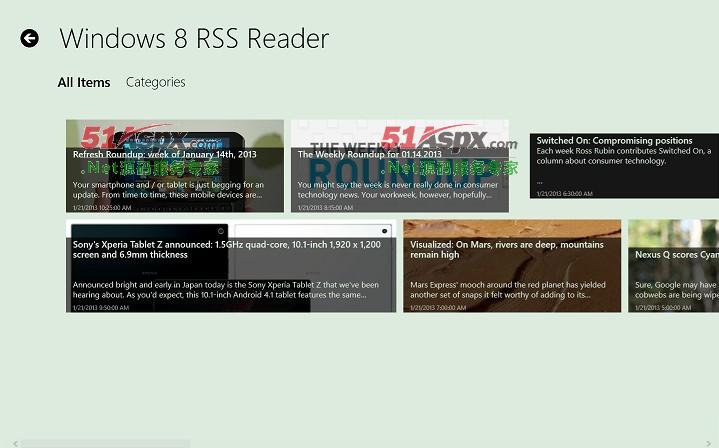This screenshot has width=719, height=448.
Task: Click the Windows 8 RSS Reader title
Action: click(x=194, y=38)
